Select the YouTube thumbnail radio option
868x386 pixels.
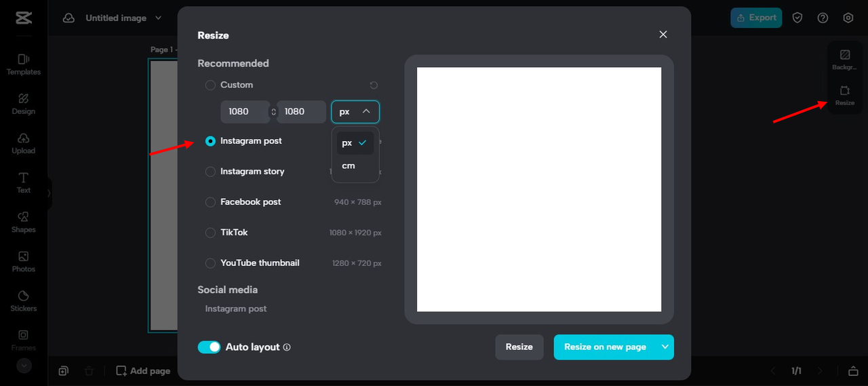(210, 263)
